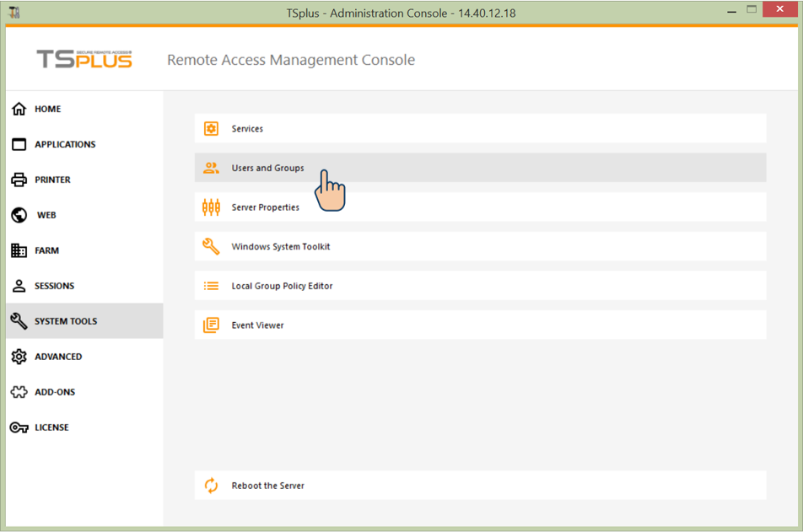Image resolution: width=803 pixels, height=532 pixels.
Task: Click the Reboot circular arrows icon
Action: (211, 486)
